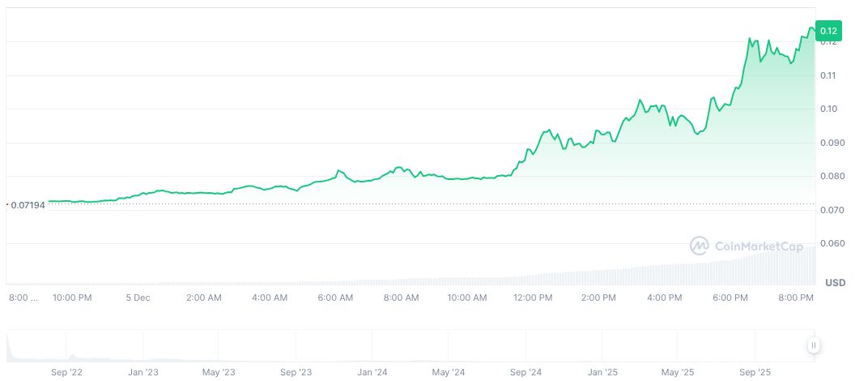This screenshot has height=381, width=868.
Task: Select the Jan '25 navigator marker
Action: pos(602,372)
